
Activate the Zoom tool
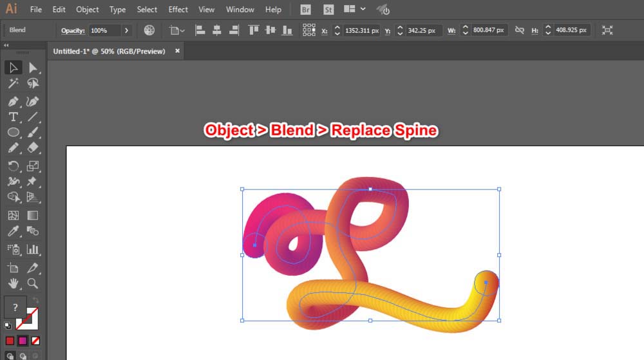(x=33, y=283)
